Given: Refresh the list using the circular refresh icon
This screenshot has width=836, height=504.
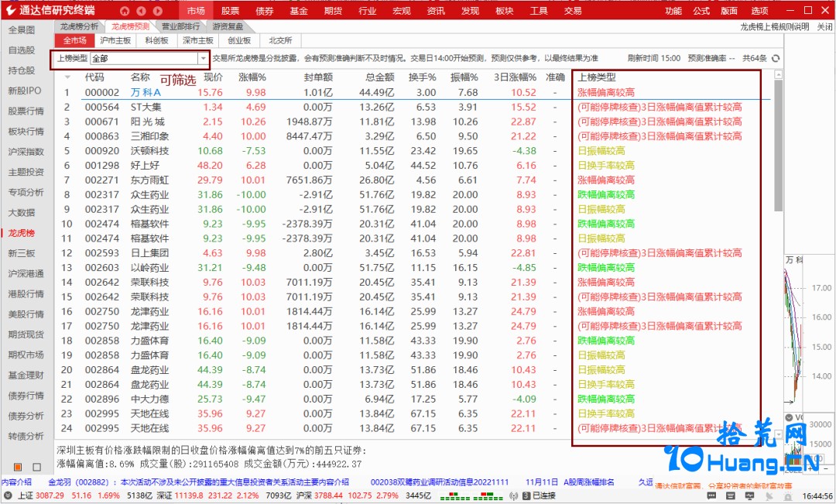Looking at the screenshot, I should coord(775,58).
